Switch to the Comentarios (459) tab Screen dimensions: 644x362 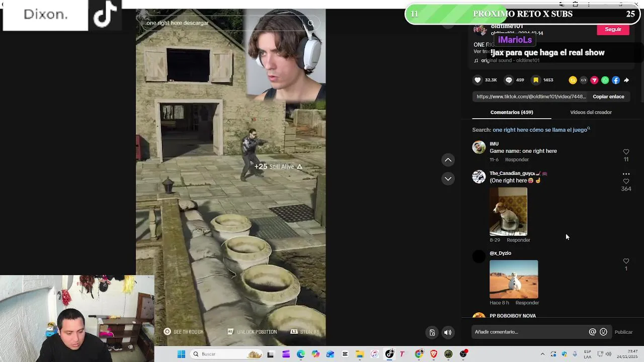(512, 112)
